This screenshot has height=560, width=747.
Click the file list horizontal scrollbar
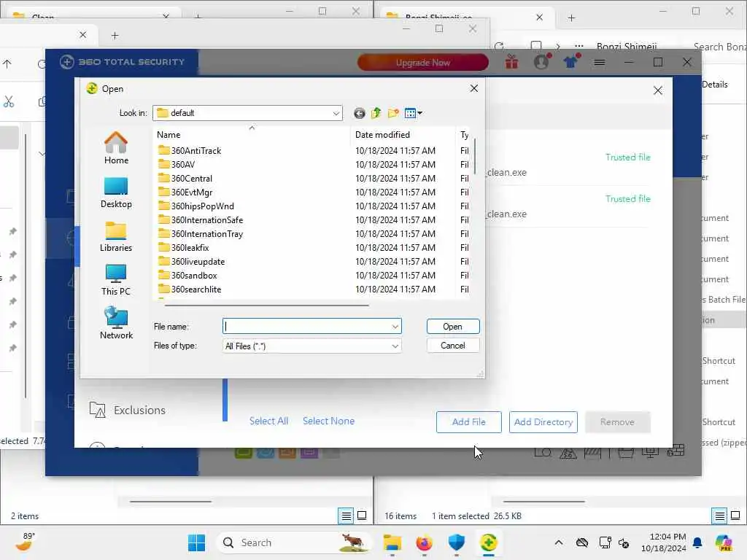[267, 306]
